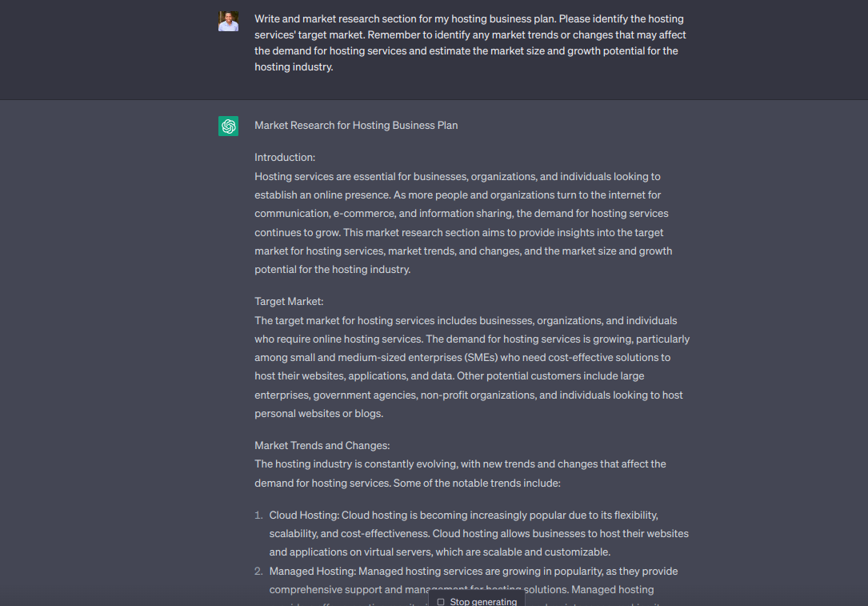Click the 'Cloud Hosting:' list item label
This screenshot has width=868, height=606.
[304, 516]
